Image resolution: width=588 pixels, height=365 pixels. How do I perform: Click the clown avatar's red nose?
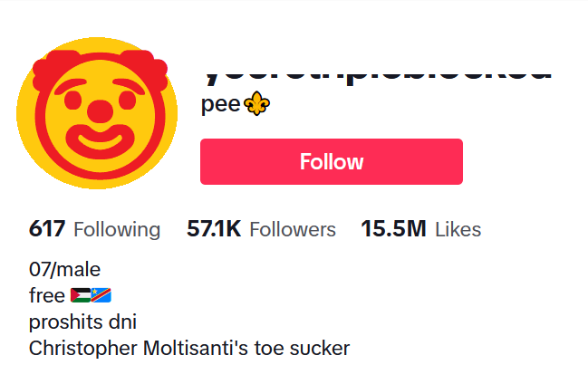(99, 112)
